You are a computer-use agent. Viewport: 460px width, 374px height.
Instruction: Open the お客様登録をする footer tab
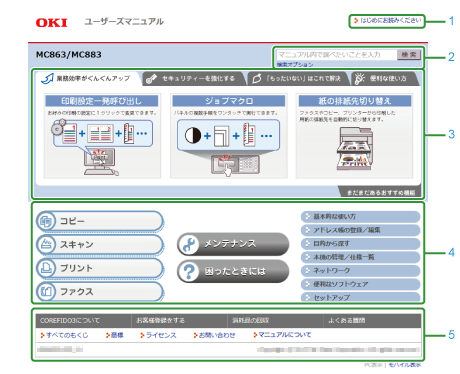point(180,320)
